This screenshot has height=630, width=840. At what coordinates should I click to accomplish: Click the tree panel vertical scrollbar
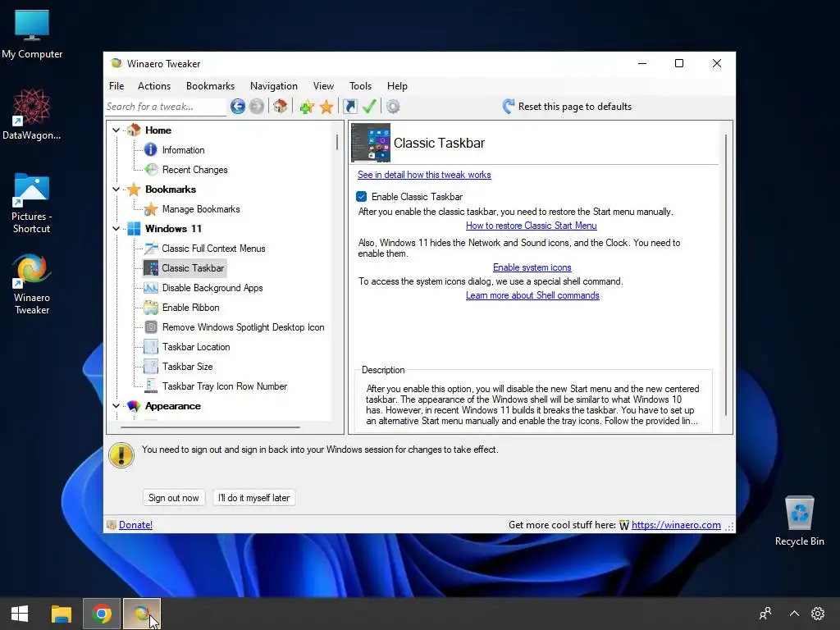point(337,142)
